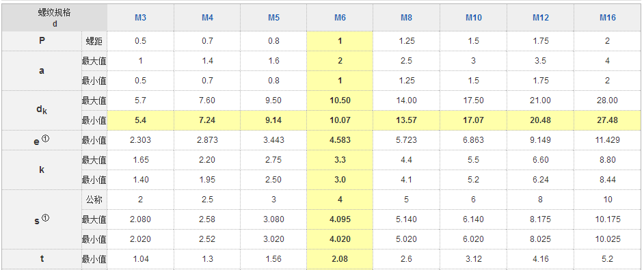
Task: Click M8 pitch value 1.25
Action: 407,41
